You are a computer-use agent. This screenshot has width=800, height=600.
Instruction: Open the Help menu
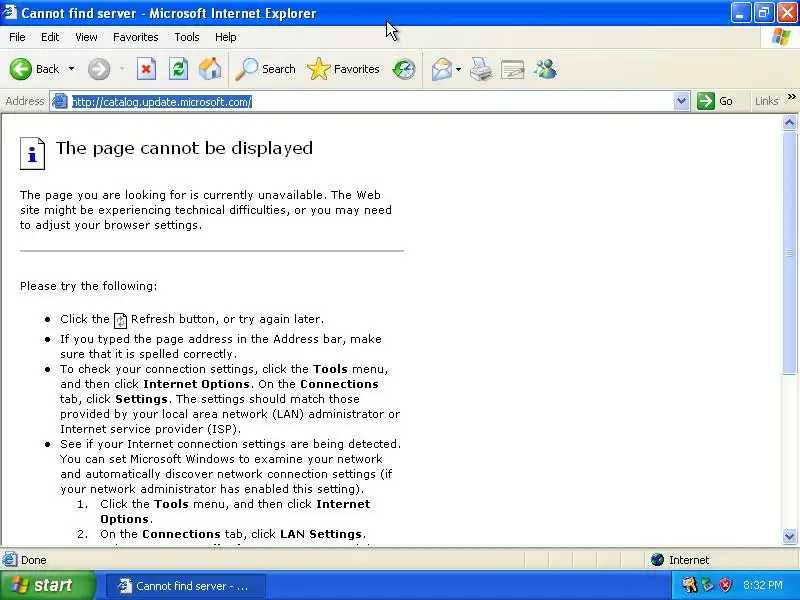(x=226, y=37)
